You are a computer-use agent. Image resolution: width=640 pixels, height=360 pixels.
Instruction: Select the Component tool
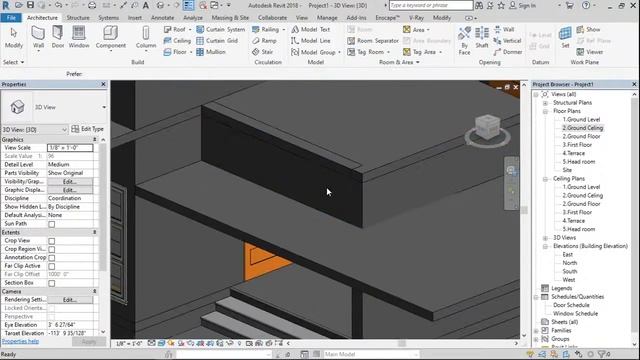[x=111, y=38]
